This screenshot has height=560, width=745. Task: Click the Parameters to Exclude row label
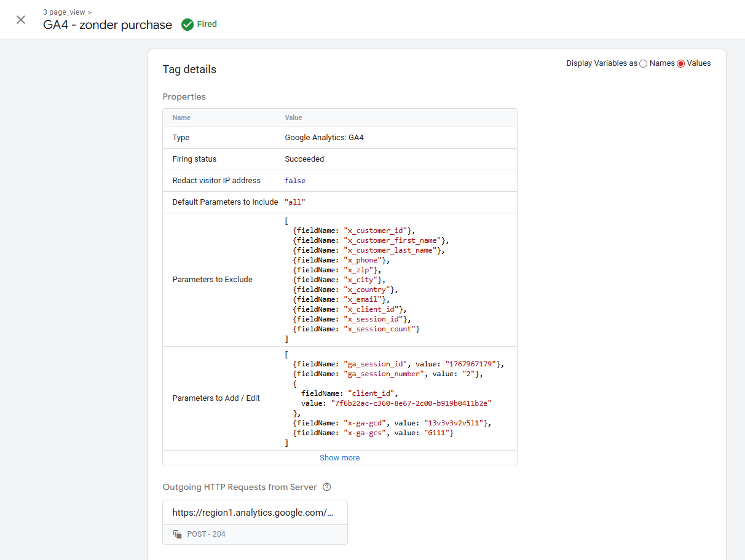point(212,280)
